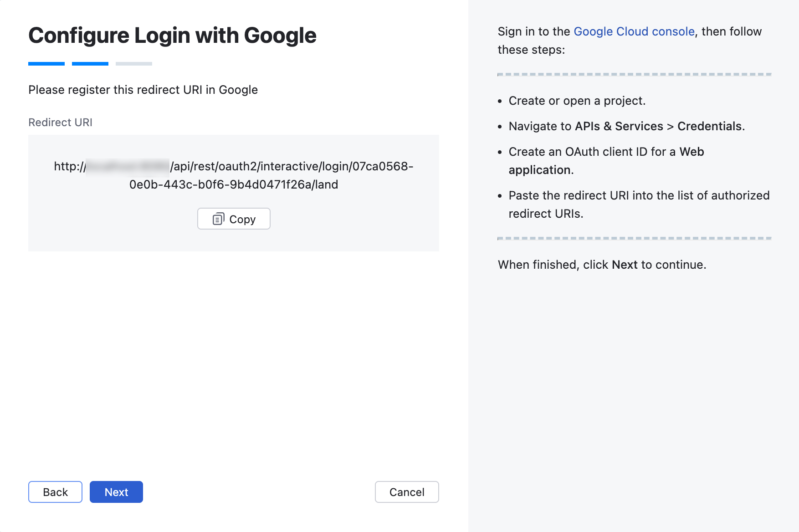Click 'When finished, click Next' text
The width and height of the screenshot is (799, 532).
coord(602,265)
